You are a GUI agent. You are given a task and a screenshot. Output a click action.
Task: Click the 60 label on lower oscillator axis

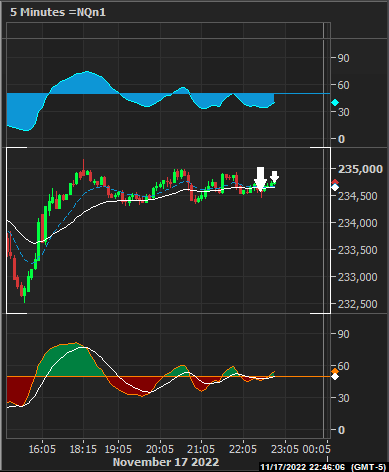click(x=344, y=366)
